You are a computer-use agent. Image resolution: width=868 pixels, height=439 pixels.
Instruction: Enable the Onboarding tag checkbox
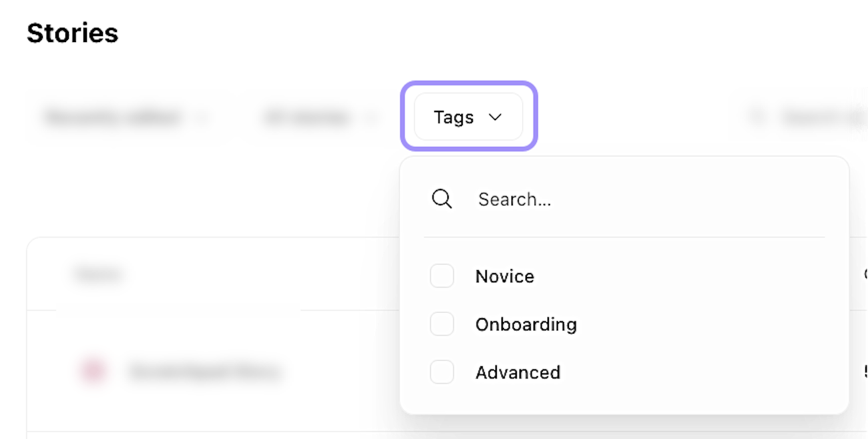[442, 324]
